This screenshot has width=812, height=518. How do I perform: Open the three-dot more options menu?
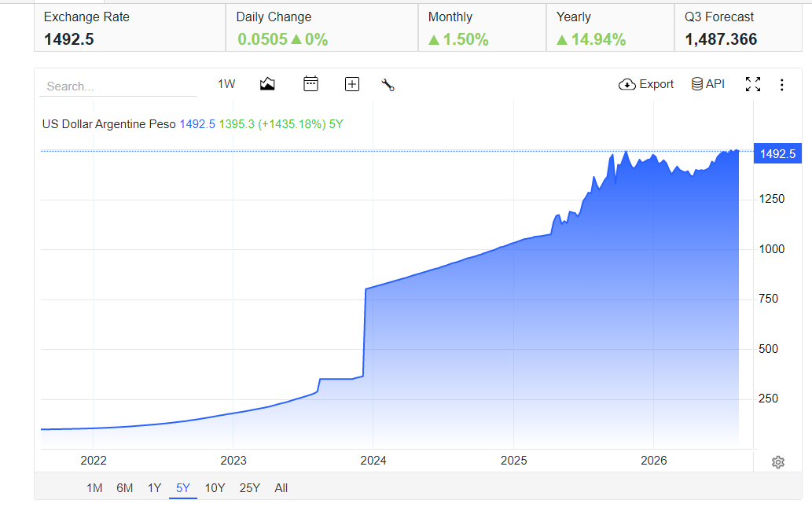point(782,84)
